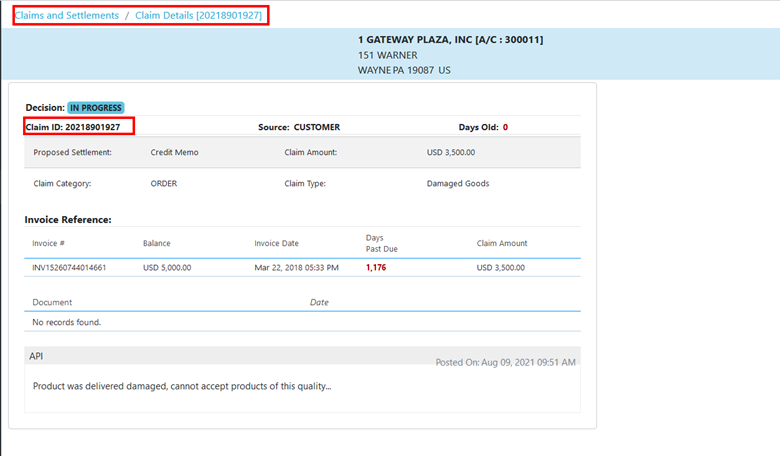Click Claim Category: label
The height and width of the screenshot is (456, 780).
click(x=62, y=183)
